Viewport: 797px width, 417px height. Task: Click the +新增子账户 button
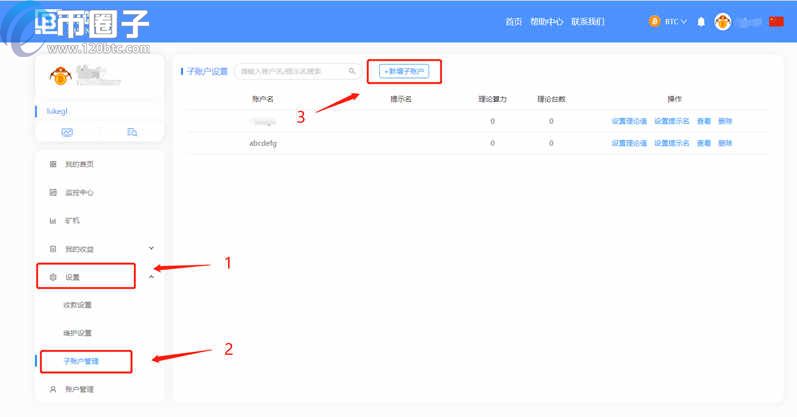click(404, 71)
